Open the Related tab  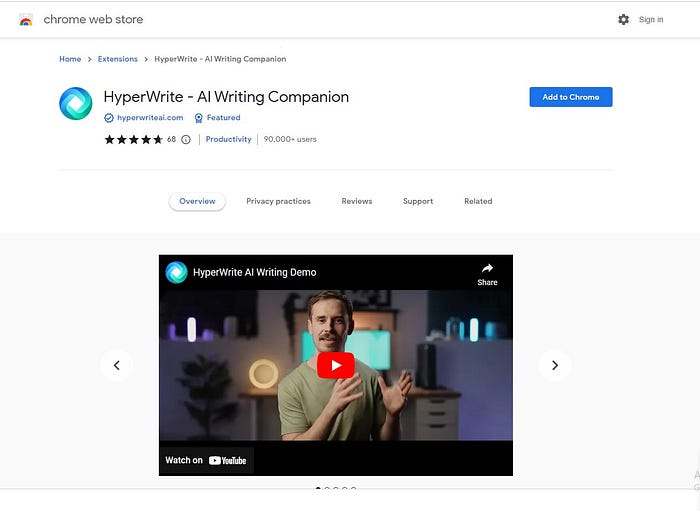478,201
